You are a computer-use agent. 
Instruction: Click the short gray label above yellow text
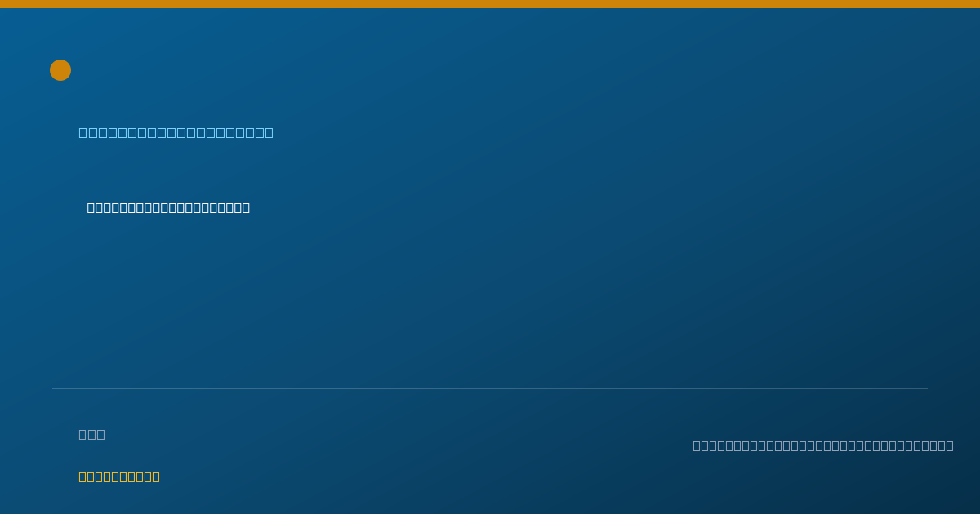click(91, 434)
